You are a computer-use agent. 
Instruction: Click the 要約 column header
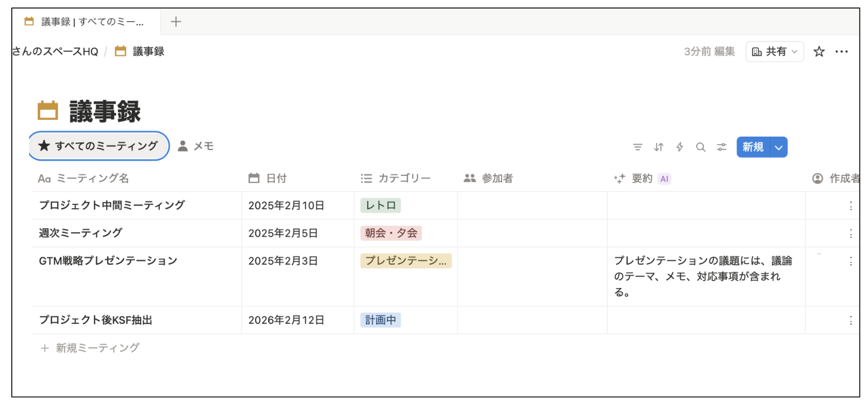coord(642,178)
